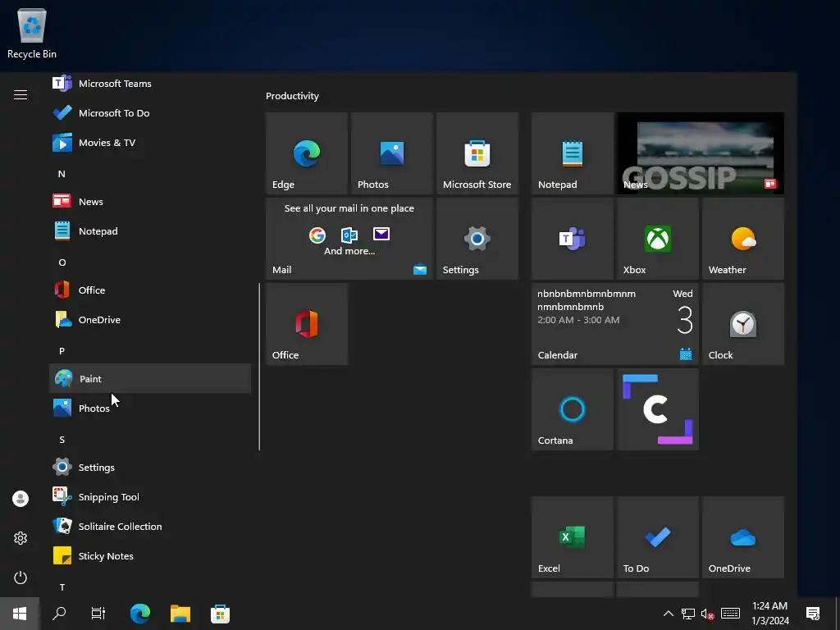The height and width of the screenshot is (630, 840).
Task: Click the app list scrollbar
Action: [x=259, y=367]
